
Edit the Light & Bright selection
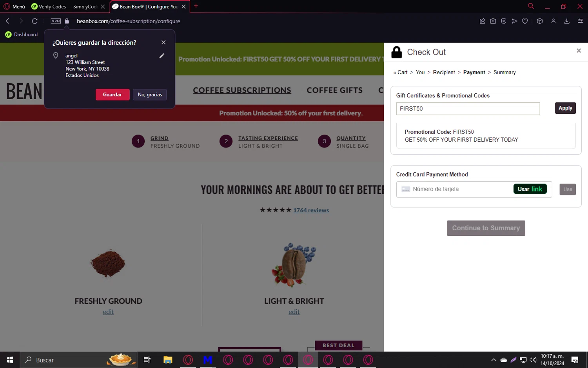tap(294, 312)
